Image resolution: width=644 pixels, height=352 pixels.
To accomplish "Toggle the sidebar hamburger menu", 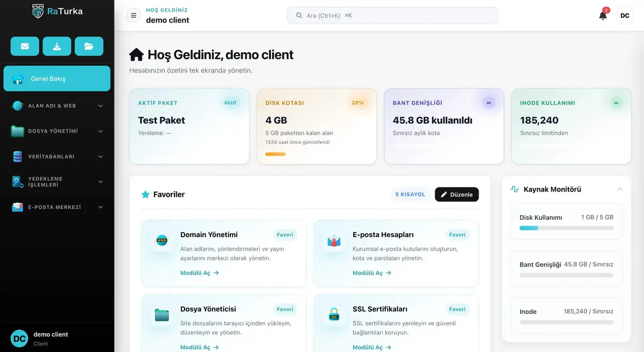I will (134, 16).
